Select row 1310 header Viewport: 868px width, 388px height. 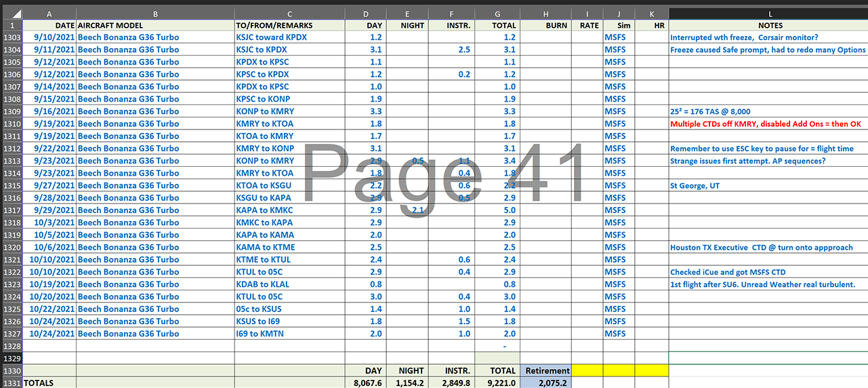pyautogui.click(x=12, y=123)
